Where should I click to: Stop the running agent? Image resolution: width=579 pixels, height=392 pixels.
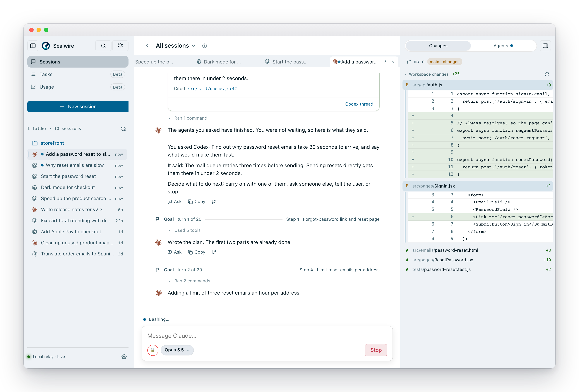point(376,350)
